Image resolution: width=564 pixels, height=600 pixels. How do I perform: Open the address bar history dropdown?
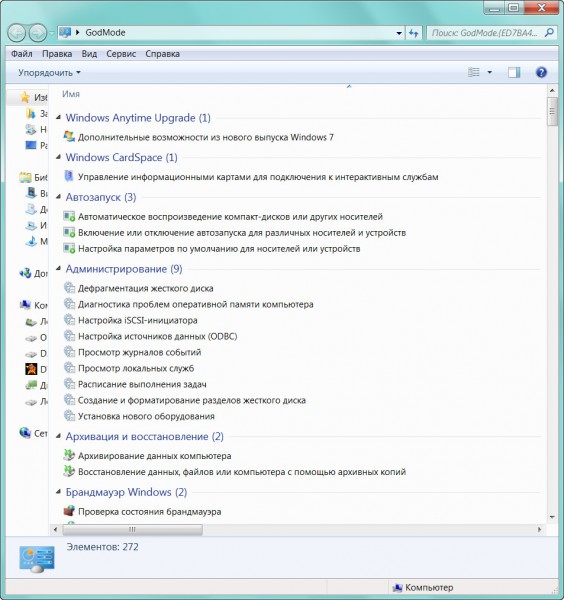coord(399,33)
